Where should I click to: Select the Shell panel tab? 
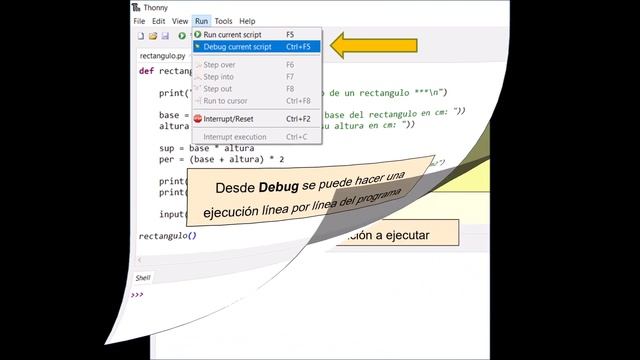[x=143, y=278]
